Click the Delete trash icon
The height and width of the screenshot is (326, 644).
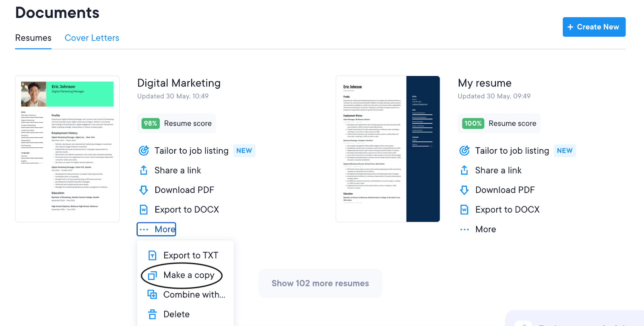(x=153, y=314)
